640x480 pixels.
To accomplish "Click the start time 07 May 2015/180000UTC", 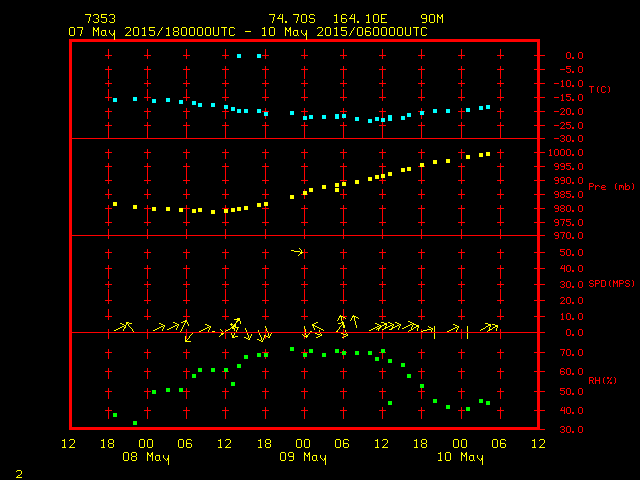I will pyautogui.click(x=152, y=32).
